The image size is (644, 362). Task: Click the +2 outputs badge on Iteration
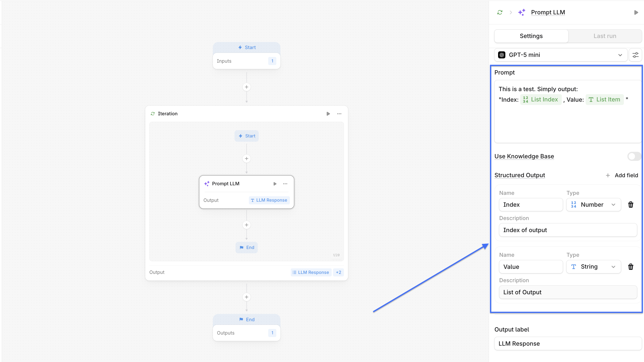[x=338, y=272]
